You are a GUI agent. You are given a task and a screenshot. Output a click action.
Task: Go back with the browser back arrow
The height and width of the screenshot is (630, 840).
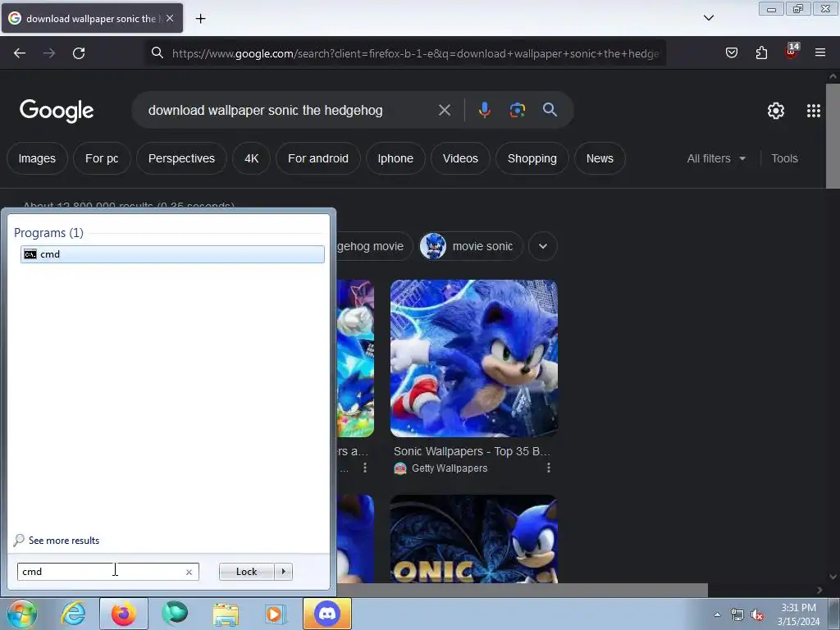[20, 53]
